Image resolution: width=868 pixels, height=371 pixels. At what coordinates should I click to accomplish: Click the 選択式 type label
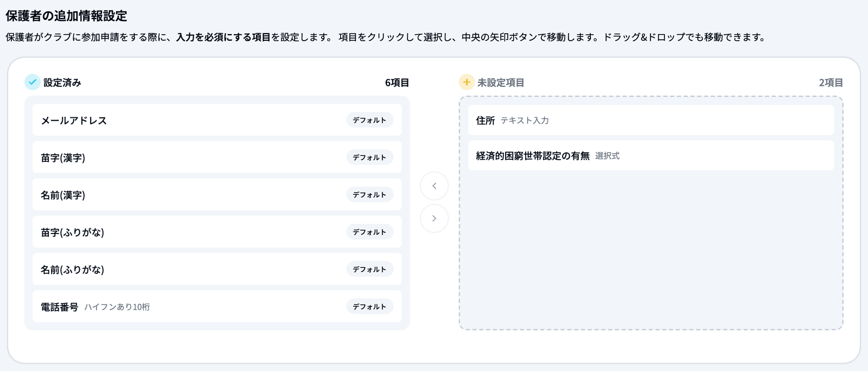point(607,156)
